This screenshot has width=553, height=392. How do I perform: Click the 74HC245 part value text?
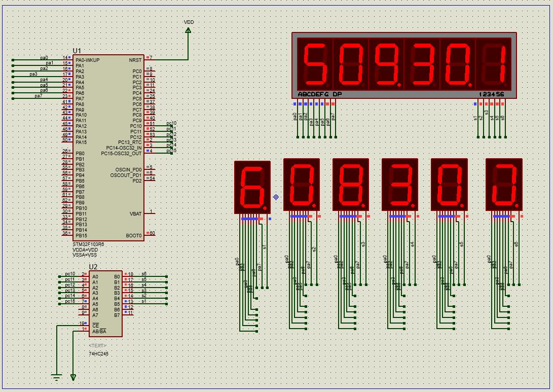[x=99, y=353]
